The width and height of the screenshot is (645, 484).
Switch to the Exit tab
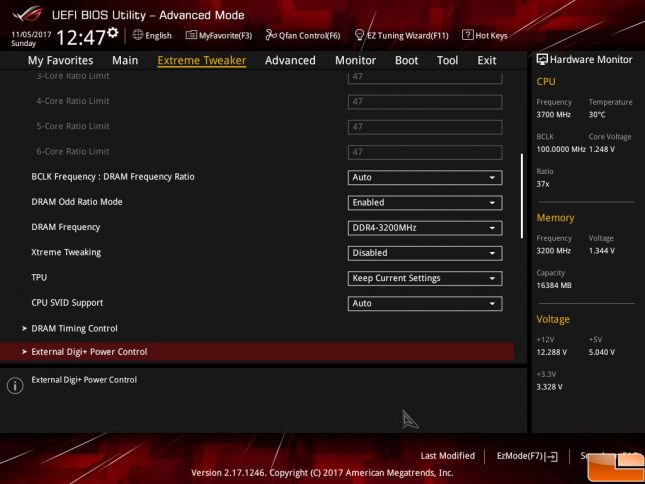point(487,60)
